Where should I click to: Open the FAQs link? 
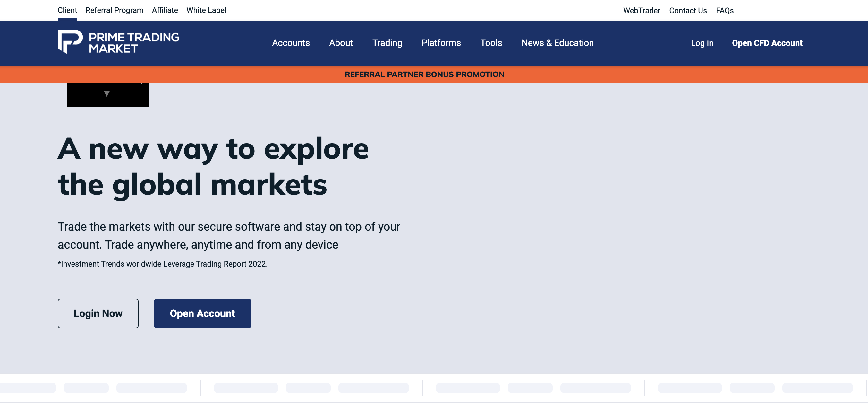click(725, 11)
